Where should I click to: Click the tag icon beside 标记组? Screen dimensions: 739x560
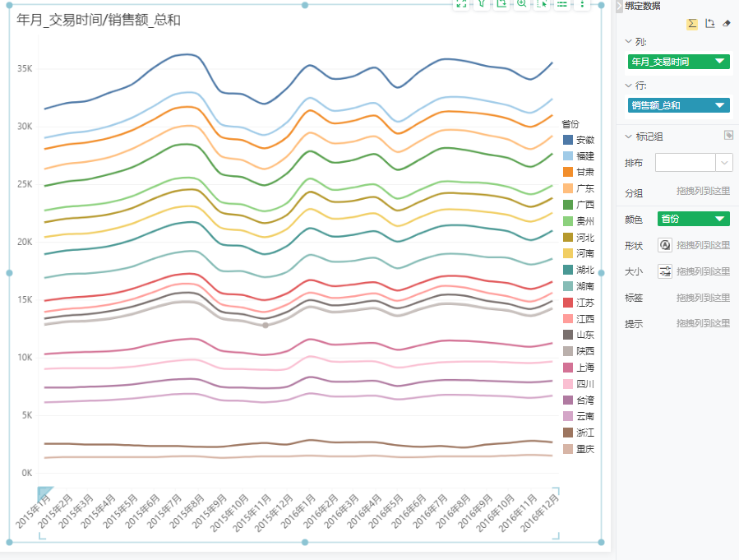click(728, 136)
